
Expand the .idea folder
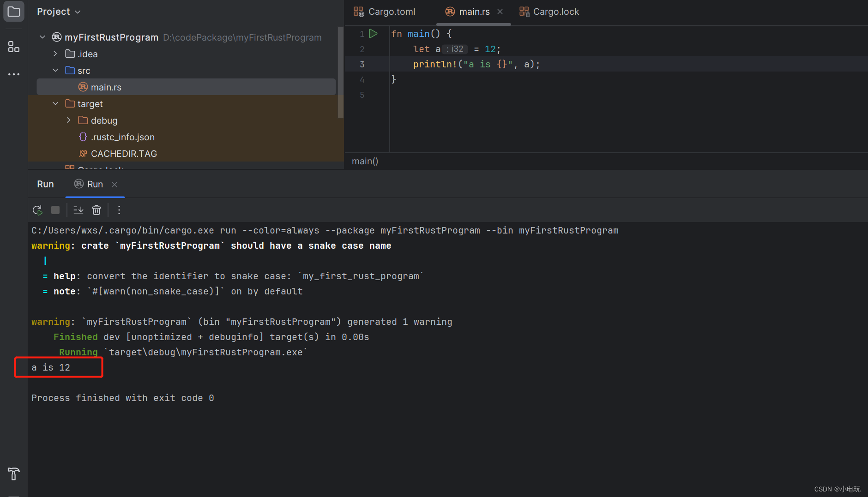pos(55,54)
